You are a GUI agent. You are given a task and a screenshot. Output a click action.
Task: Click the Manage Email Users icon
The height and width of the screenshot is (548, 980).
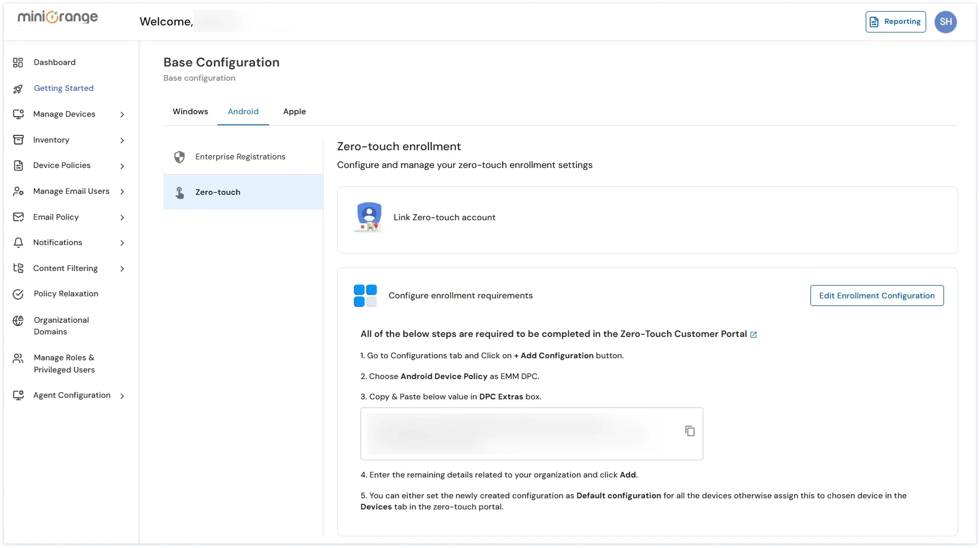(18, 191)
